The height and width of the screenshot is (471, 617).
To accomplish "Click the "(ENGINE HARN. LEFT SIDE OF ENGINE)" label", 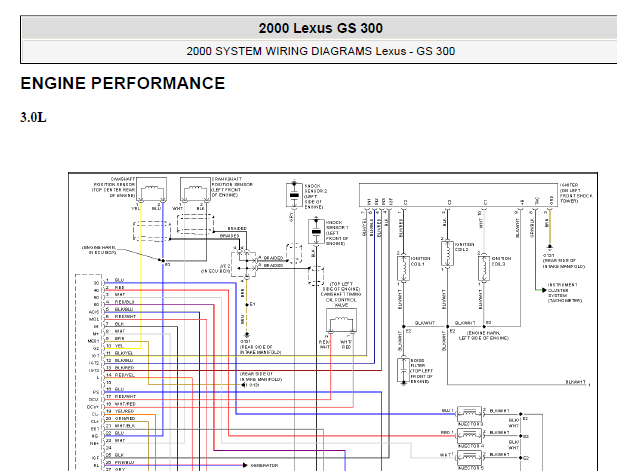I will coord(484,335).
